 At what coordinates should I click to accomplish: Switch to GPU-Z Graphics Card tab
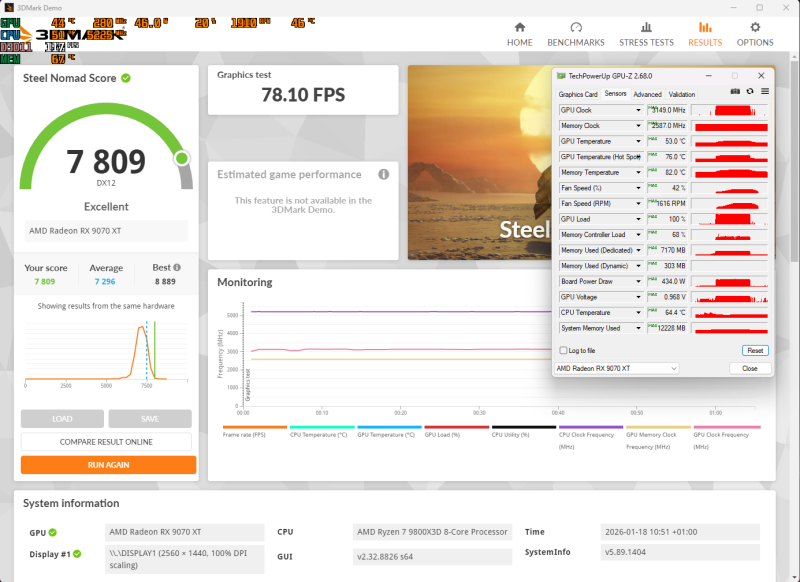578,94
